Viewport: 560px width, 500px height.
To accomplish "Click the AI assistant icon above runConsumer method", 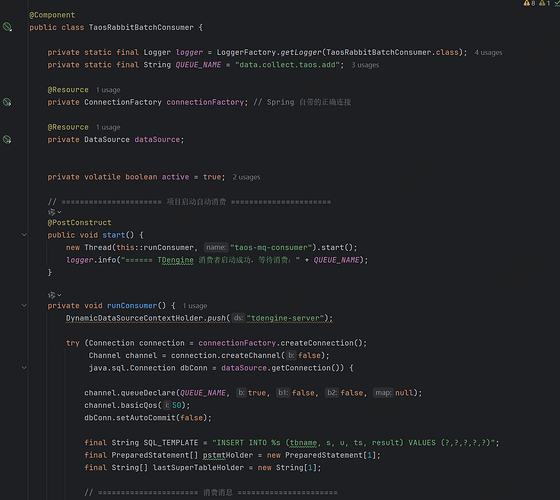I will pos(51,295).
